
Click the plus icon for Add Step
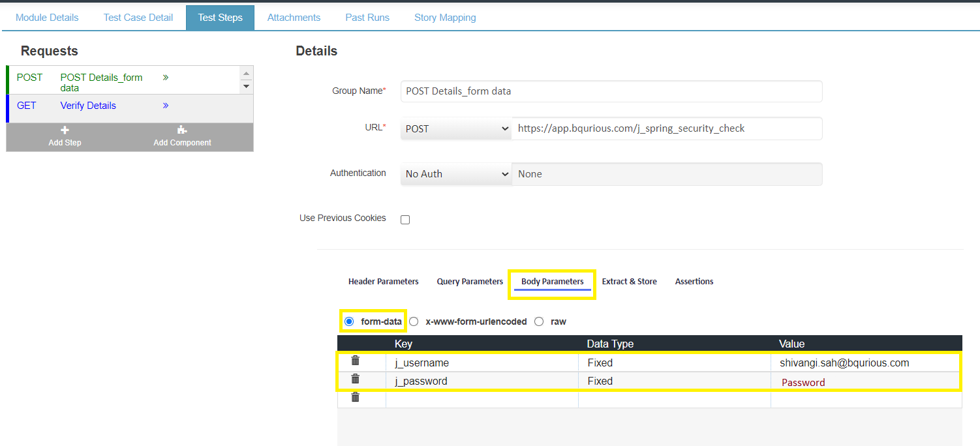(65, 130)
